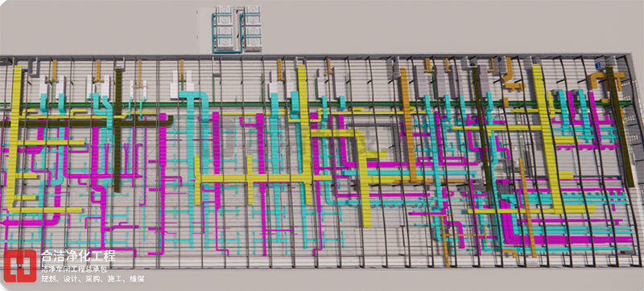Select the dark olive cross-shaped duct junction

pos(118,122)
